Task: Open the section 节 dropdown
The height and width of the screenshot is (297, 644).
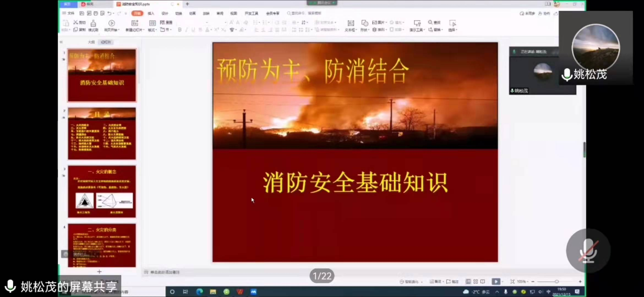Action: pos(166,29)
